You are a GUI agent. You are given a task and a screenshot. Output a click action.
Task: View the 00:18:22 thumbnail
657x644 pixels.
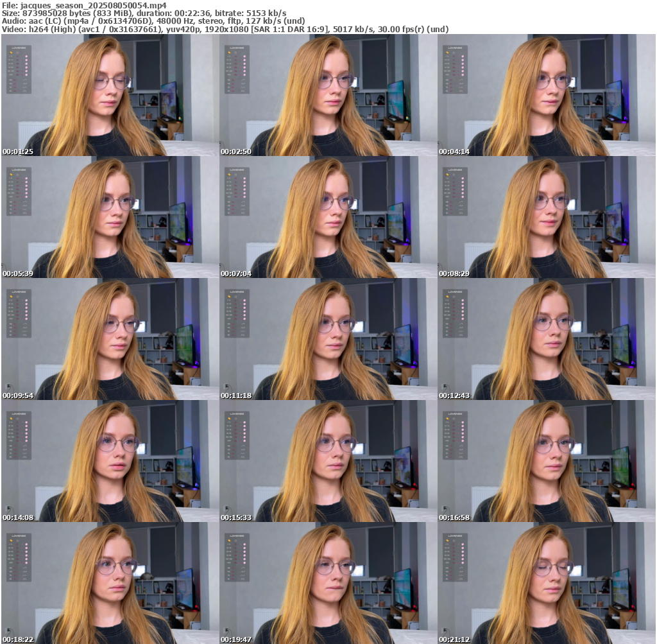click(110, 583)
